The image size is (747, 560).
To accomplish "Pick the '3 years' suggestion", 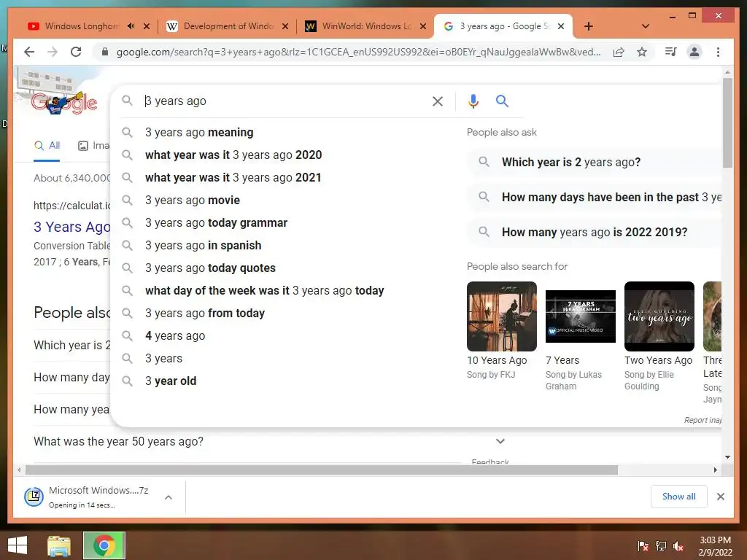I will click(x=163, y=359).
